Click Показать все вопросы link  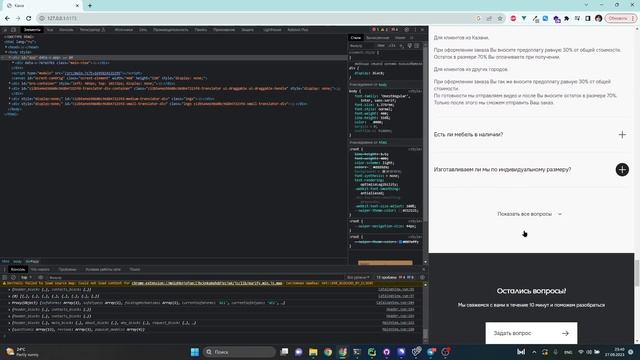pos(529,214)
